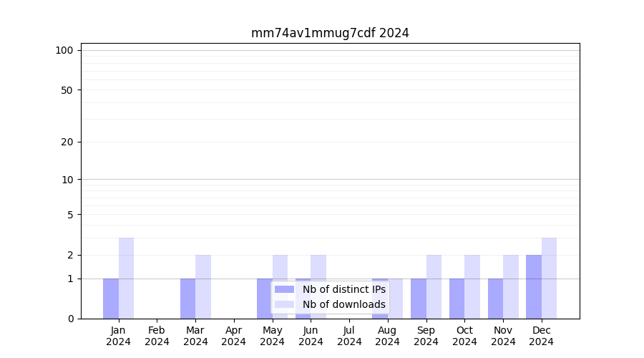
Task: Select the December downloads bar
Action: 549,278
